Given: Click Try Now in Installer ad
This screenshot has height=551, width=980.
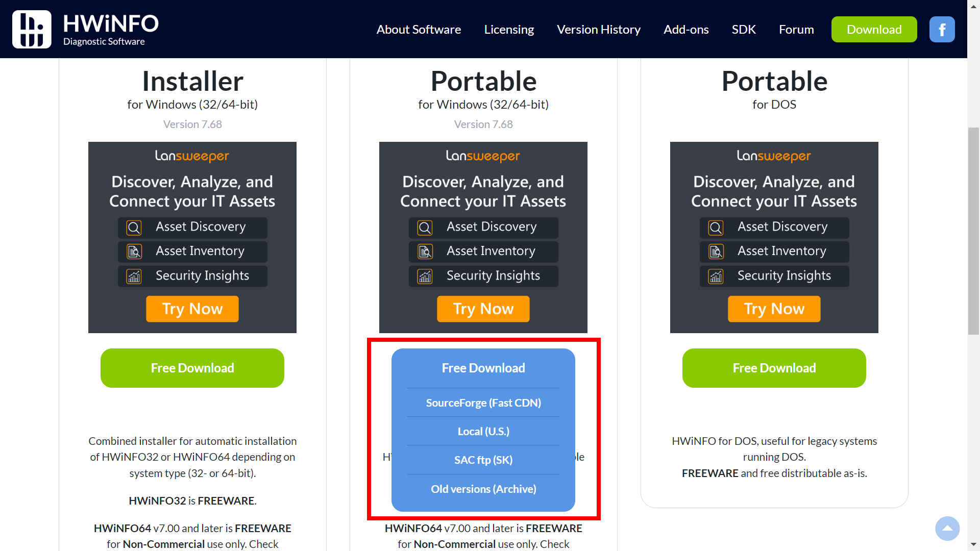Looking at the screenshot, I should pos(192,309).
